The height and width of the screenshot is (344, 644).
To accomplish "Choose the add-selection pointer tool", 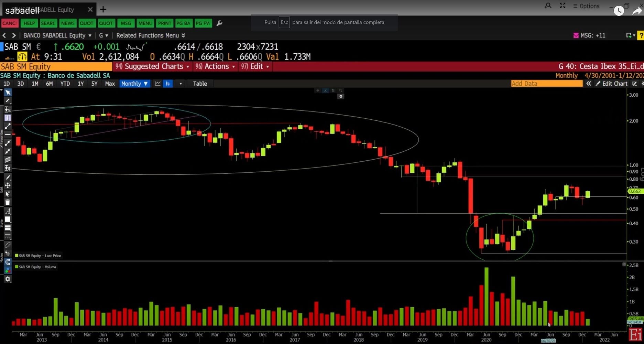I will point(8,194).
